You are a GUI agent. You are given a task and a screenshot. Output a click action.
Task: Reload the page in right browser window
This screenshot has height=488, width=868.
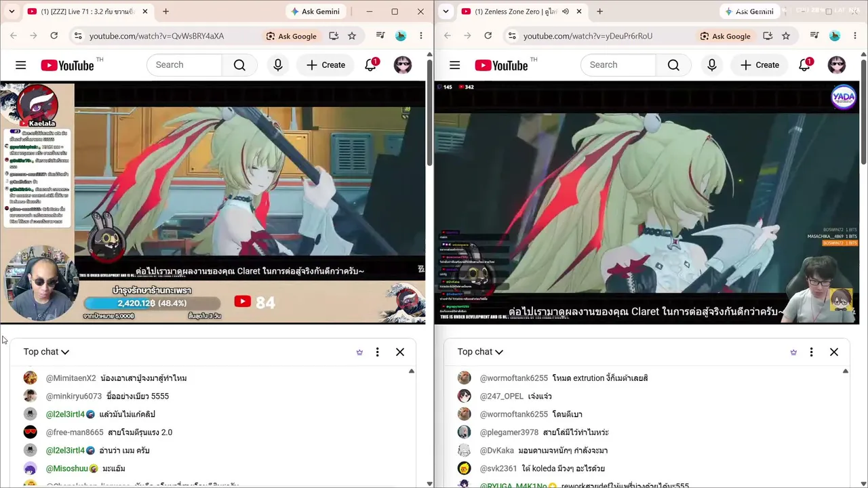click(x=488, y=36)
